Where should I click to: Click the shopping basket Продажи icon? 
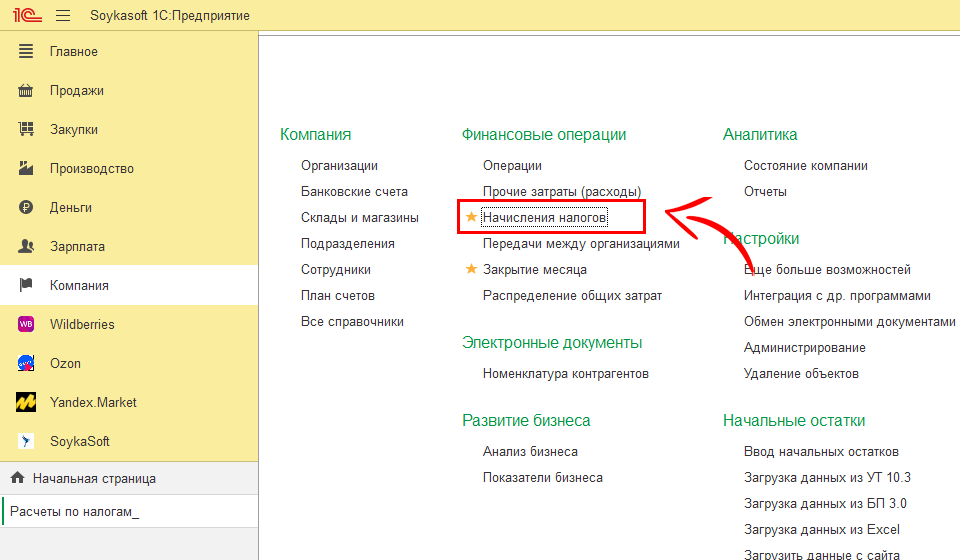coord(27,90)
